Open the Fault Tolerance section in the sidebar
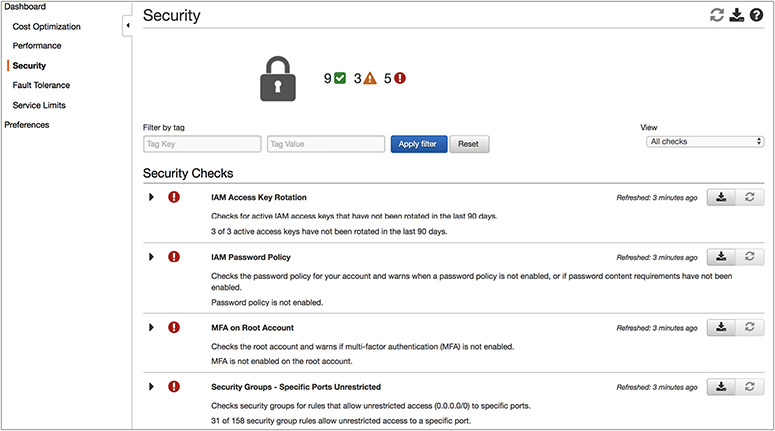 (41, 85)
